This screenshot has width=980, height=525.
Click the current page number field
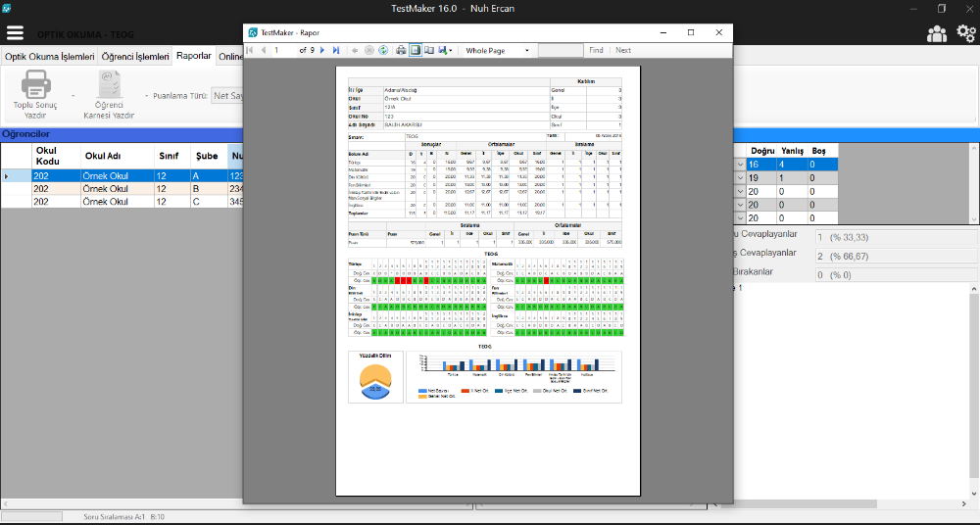coord(284,50)
